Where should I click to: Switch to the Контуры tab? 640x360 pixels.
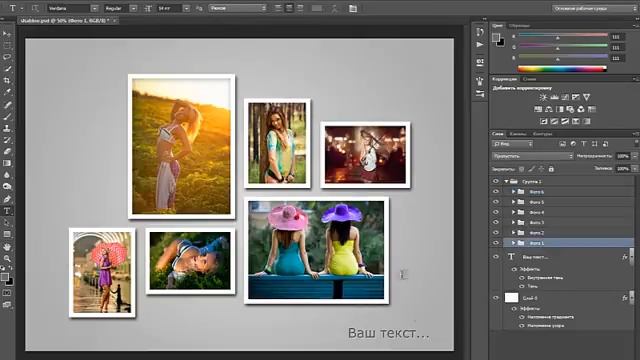[542, 133]
